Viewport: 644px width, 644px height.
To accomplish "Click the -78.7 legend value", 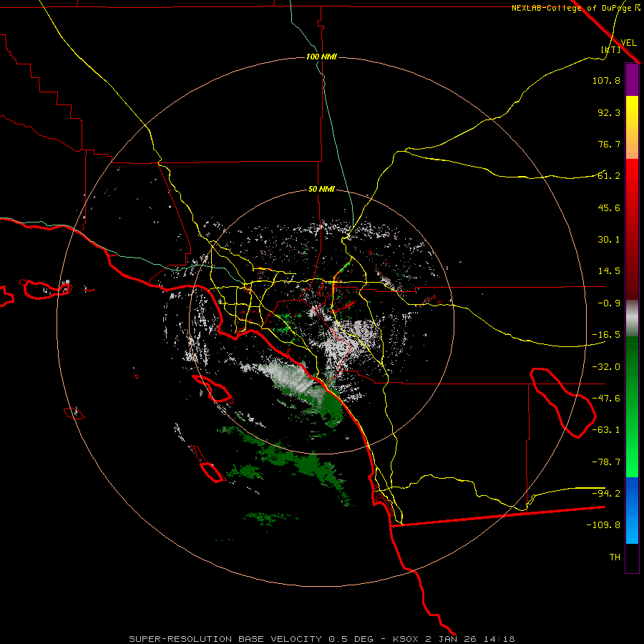I will click(606, 462).
